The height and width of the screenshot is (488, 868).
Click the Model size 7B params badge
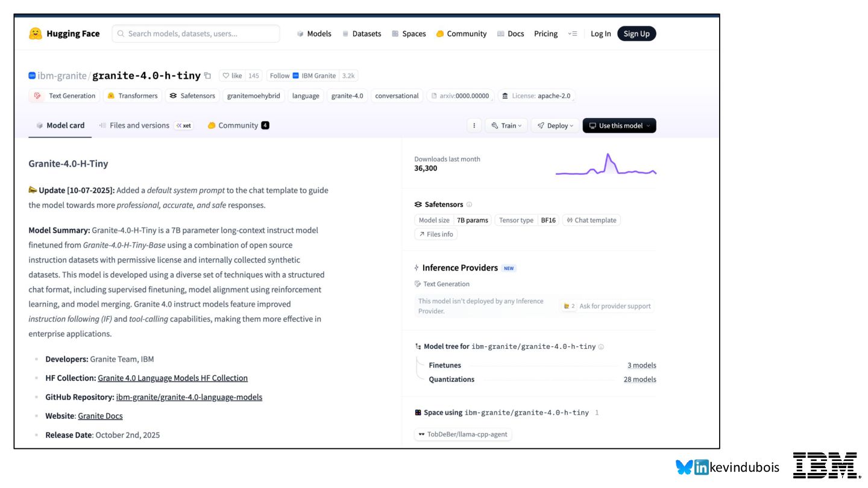(453, 220)
